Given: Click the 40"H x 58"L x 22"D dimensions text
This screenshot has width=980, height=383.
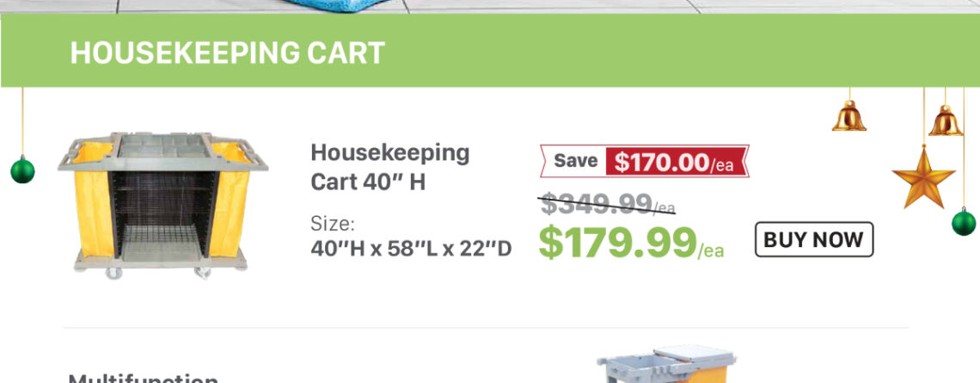Looking at the screenshot, I should [411, 249].
